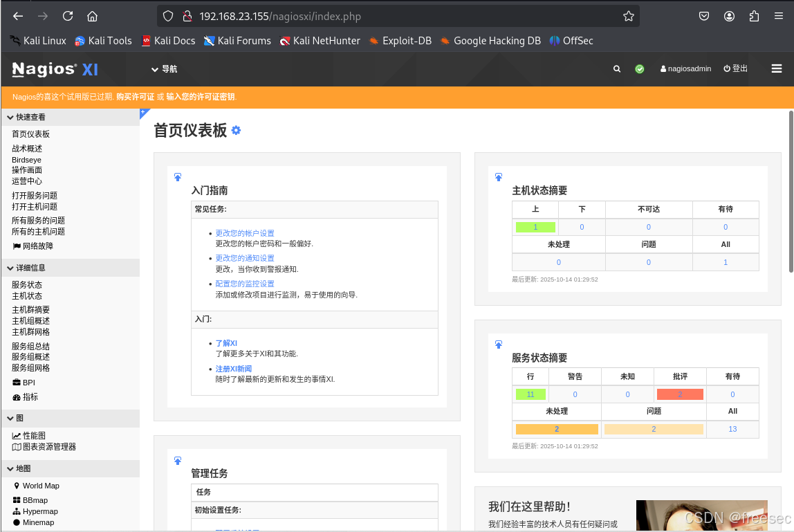This screenshot has width=794, height=532.
Task: Click the add-to-dashboard plus corner icon
Action: coord(144,113)
